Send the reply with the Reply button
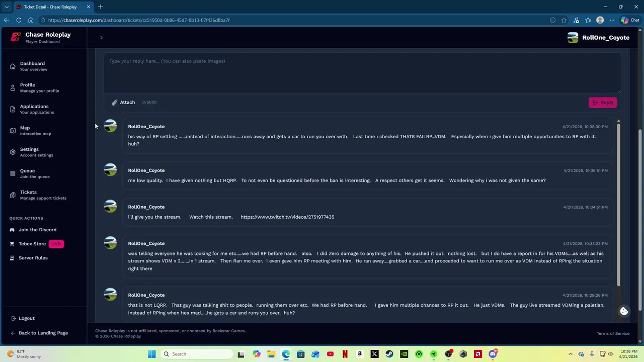Image resolution: width=644 pixels, height=362 pixels. [602, 103]
